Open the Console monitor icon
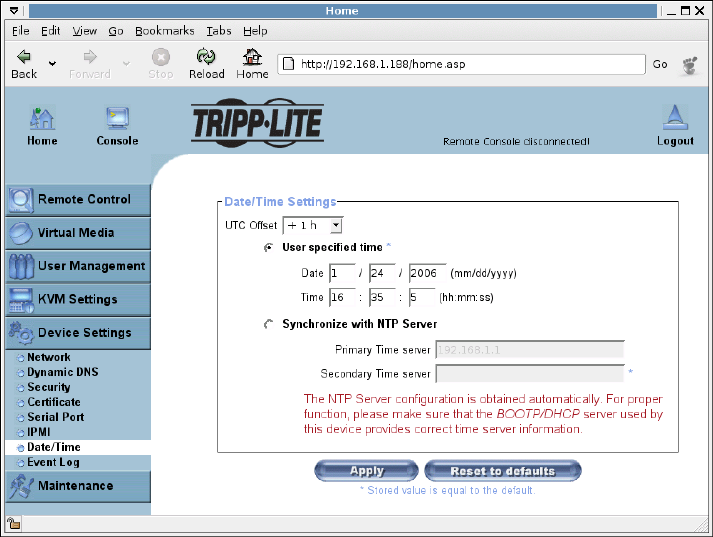 coord(117,118)
